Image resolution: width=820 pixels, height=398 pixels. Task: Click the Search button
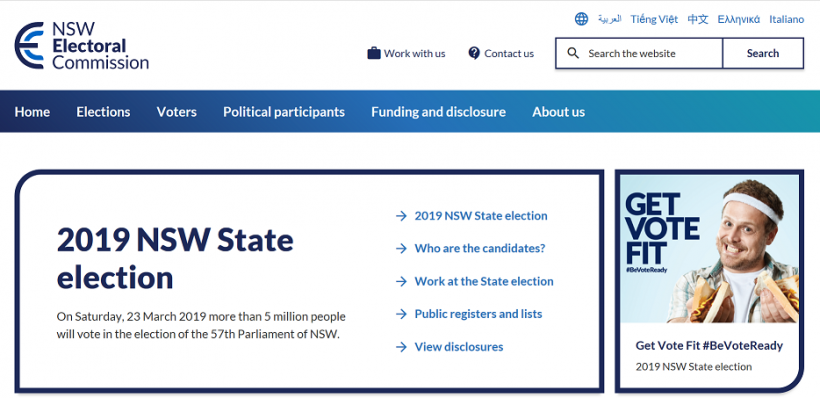click(763, 53)
